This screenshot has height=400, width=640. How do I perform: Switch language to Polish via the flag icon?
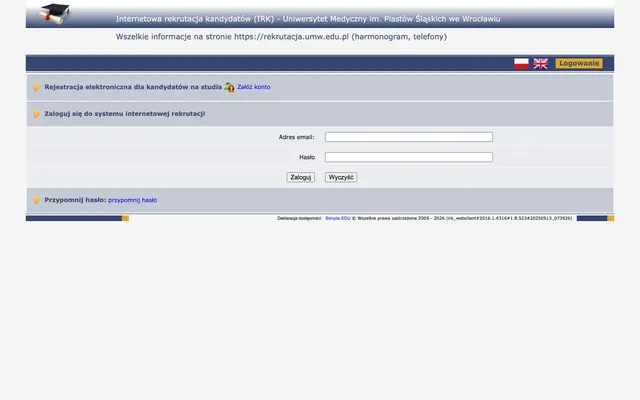[521, 63]
